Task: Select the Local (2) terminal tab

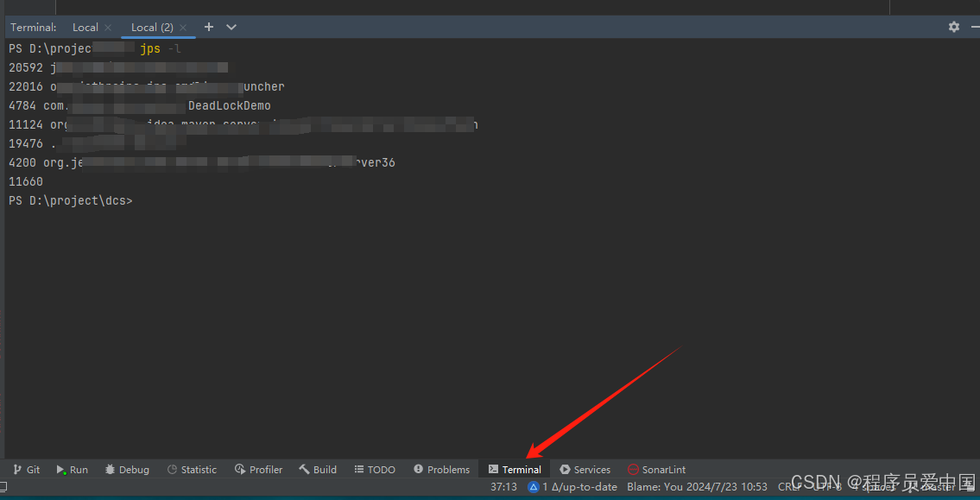Action: pyautogui.click(x=152, y=27)
